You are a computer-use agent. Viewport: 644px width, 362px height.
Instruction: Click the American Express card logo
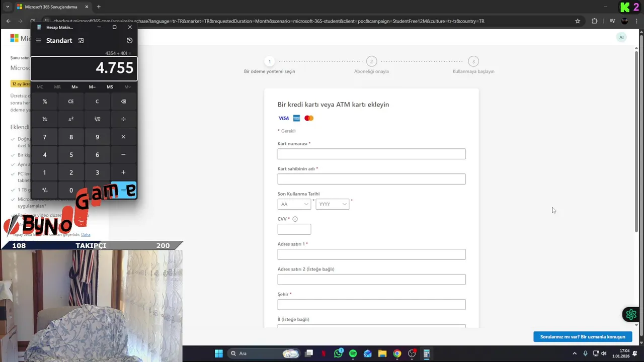click(296, 118)
